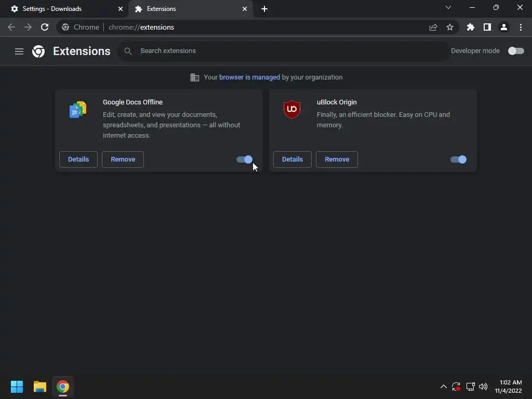Viewport: 532px width, 399px height.
Task: Click the Chrome site info icon in the address bar
Action: (65, 27)
